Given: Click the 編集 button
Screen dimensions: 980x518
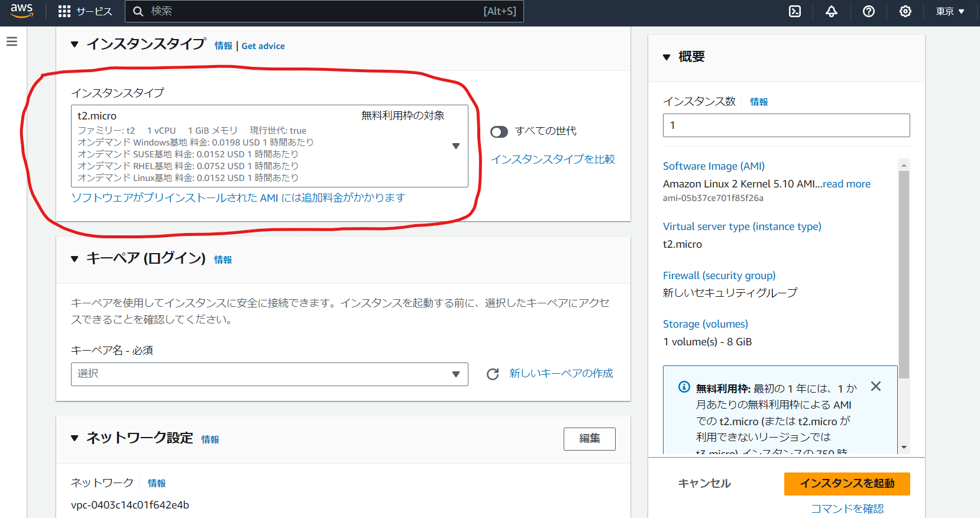Looking at the screenshot, I should click(590, 439).
